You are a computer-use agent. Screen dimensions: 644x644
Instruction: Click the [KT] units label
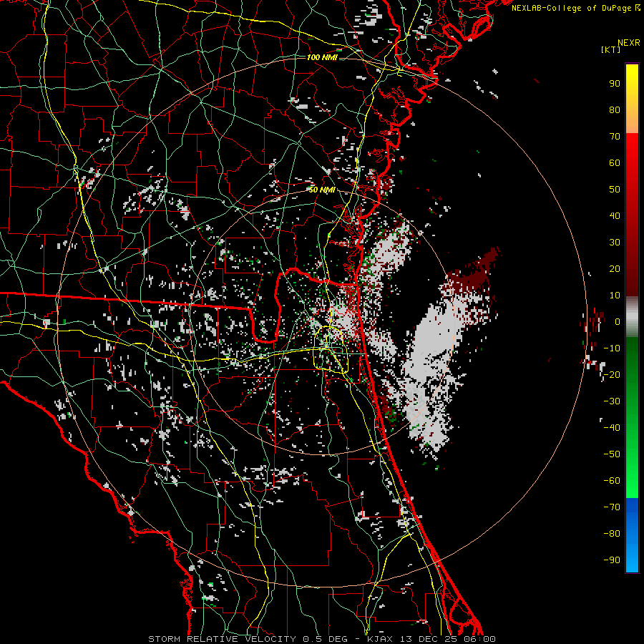[611, 49]
